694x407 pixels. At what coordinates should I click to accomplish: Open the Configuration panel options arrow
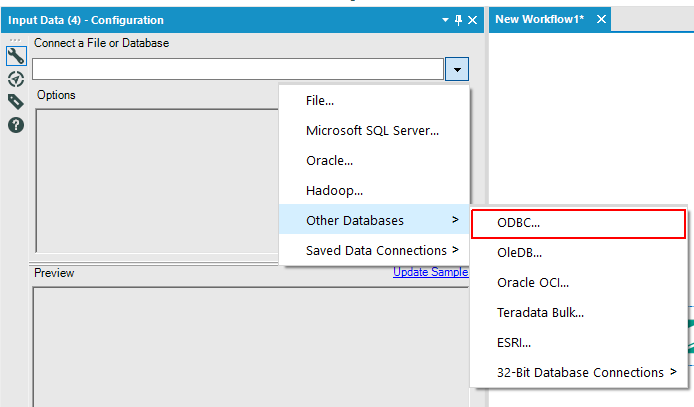(x=445, y=20)
